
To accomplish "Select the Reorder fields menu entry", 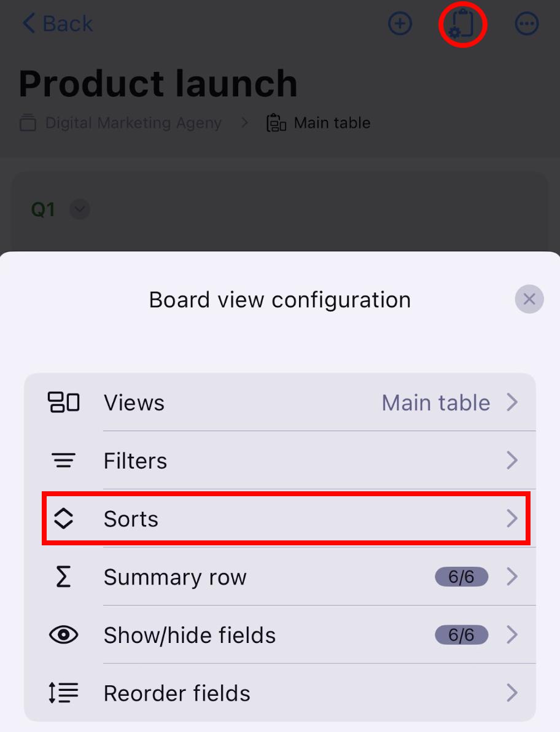I will [177, 693].
